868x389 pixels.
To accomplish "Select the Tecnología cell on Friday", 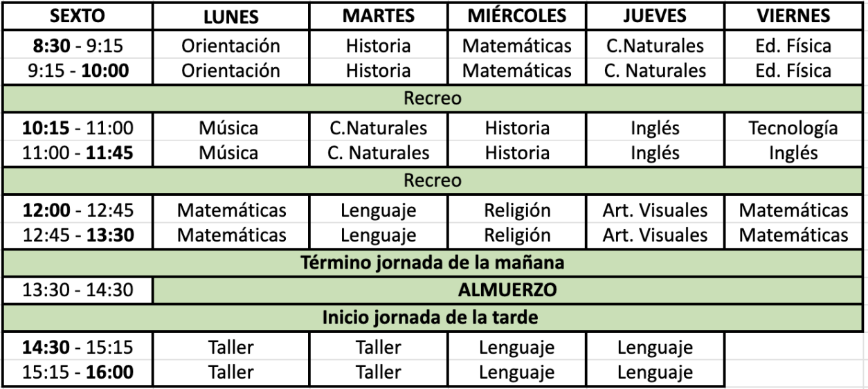I will (x=793, y=128).
